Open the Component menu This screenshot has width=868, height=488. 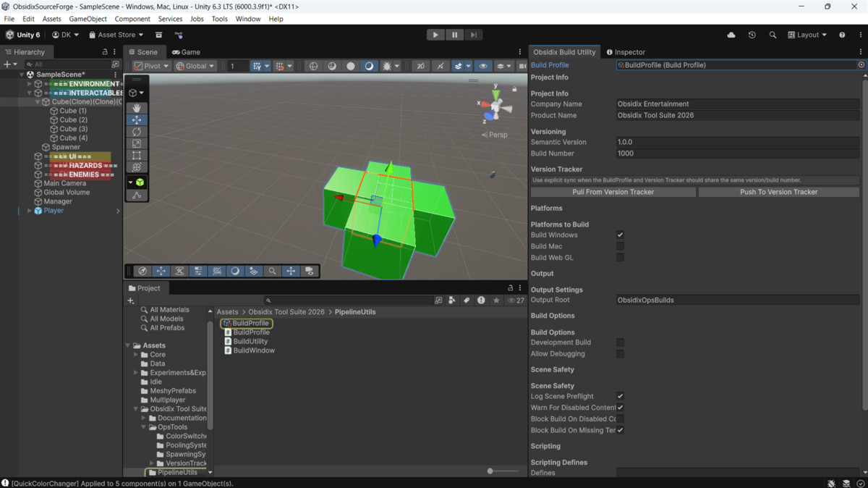pyautogui.click(x=132, y=19)
